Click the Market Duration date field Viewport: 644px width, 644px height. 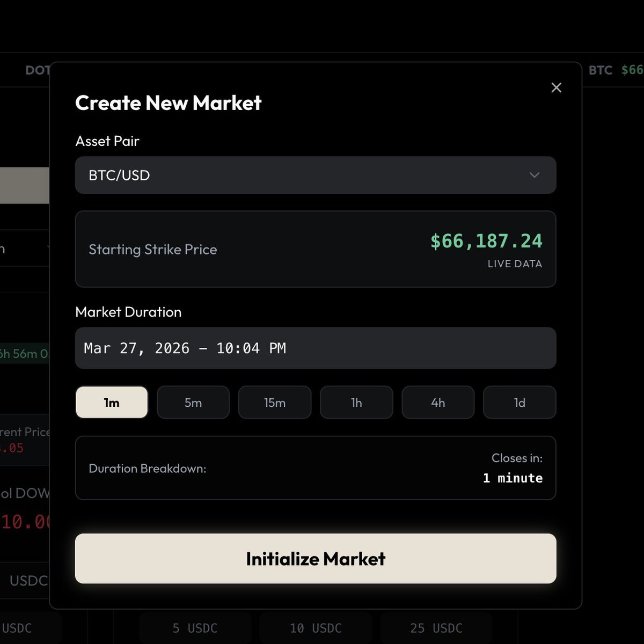point(316,348)
